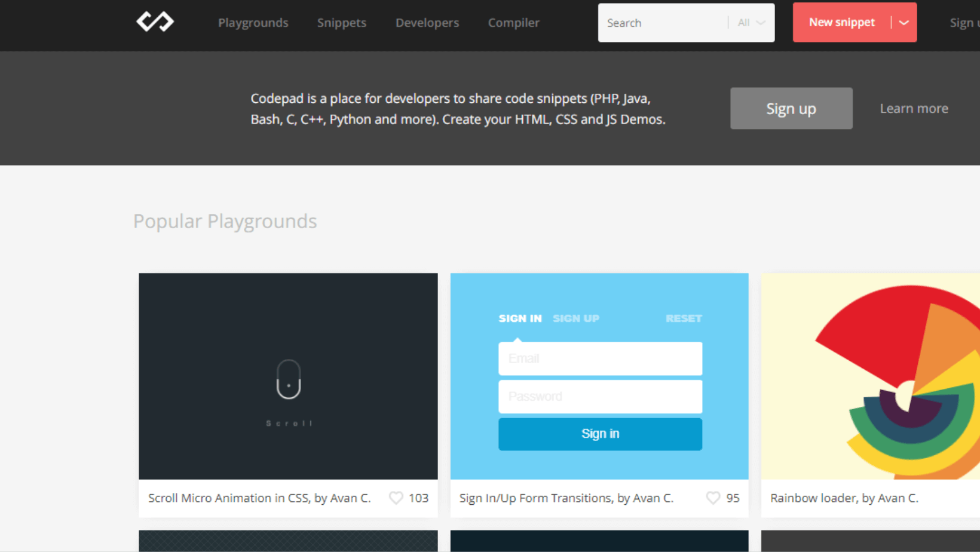Image resolution: width=980 pixels, height=552 pixels.
Task: Open the Sign In/Up Form Transitions thumbnail
Action: 599,376
